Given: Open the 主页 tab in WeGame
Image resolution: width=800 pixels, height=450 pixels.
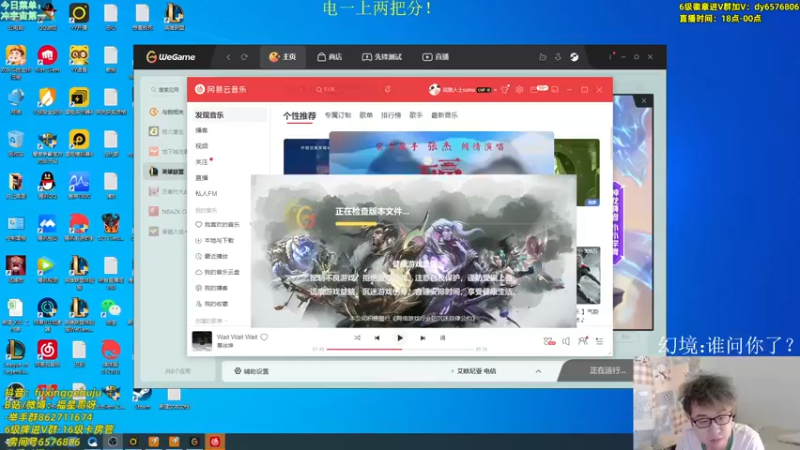Looking at the screenshot, I should coord(283,57).
